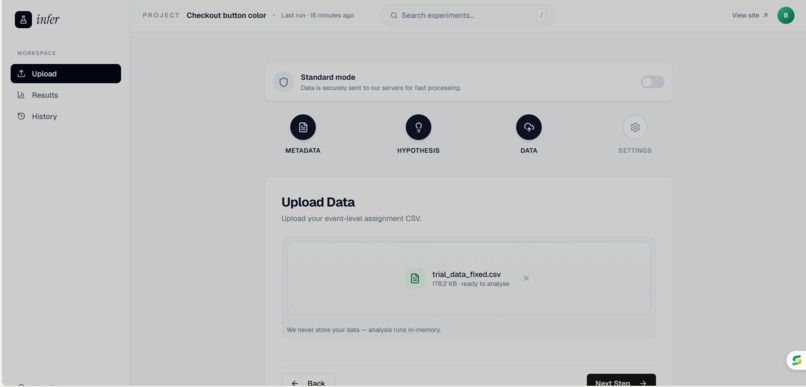The image size is (806, 387).
Task: Go to the Data cloud upload step
Action: click(x=529, y=127)
